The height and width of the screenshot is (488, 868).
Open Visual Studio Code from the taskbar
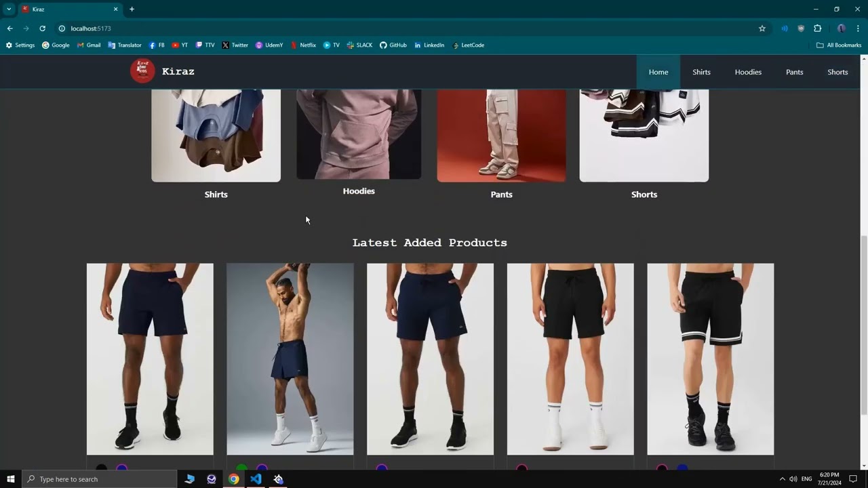256,479
